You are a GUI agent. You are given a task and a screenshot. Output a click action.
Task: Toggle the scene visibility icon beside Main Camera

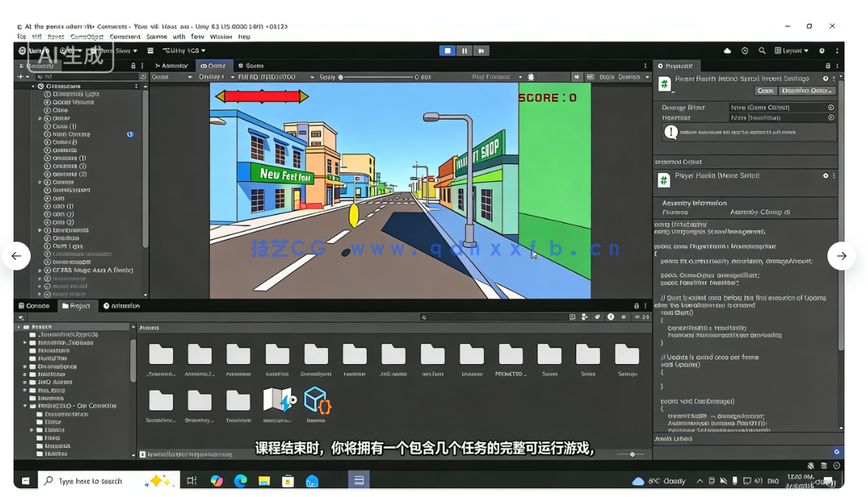tap(129, 134)
